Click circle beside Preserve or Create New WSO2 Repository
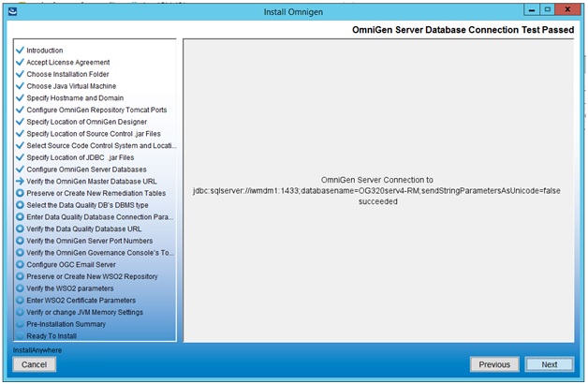Image resolution: width=588 pixels, height=384 pixels. [x=21, y=276]
